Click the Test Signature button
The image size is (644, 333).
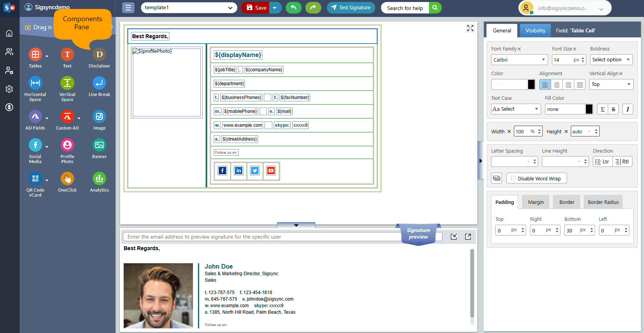[351, 8]
